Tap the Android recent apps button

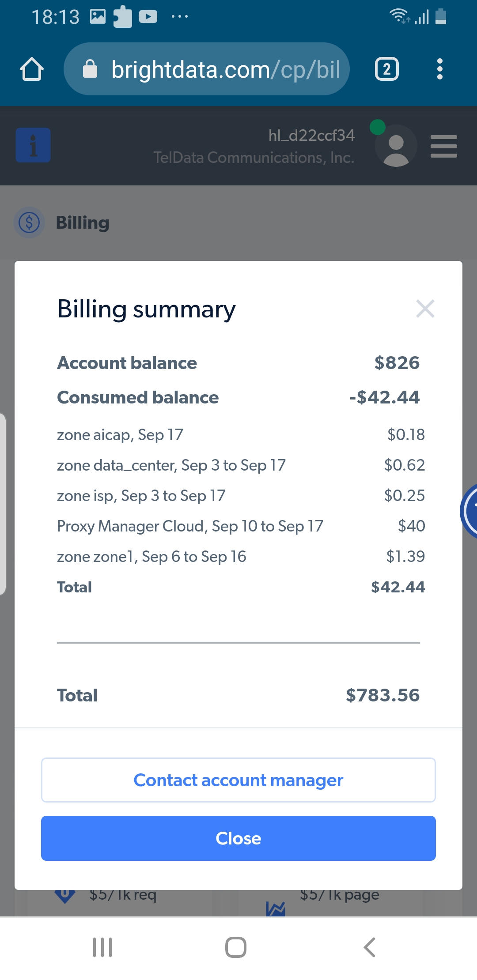pos(102,947)
